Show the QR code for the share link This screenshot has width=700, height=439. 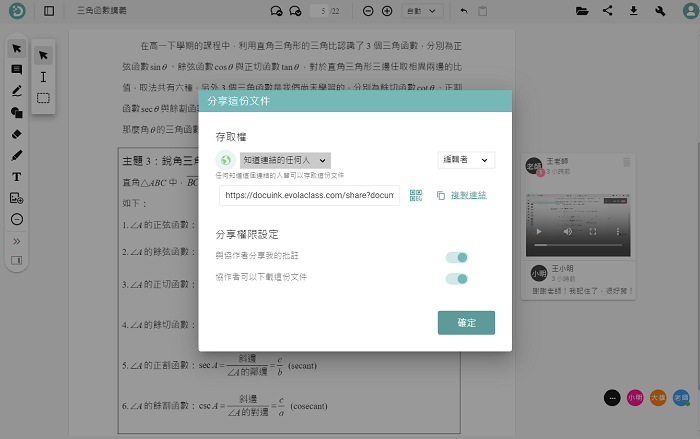click(415, 196)
